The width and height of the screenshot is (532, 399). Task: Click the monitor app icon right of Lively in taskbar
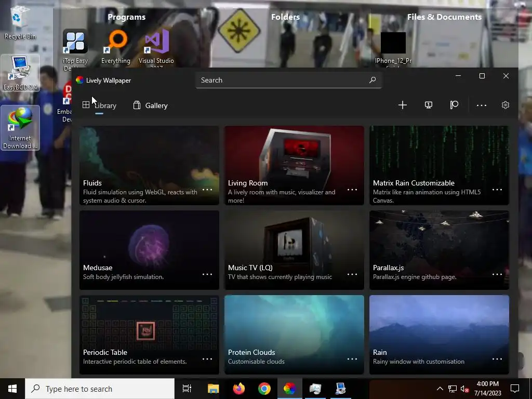(315, 389)
